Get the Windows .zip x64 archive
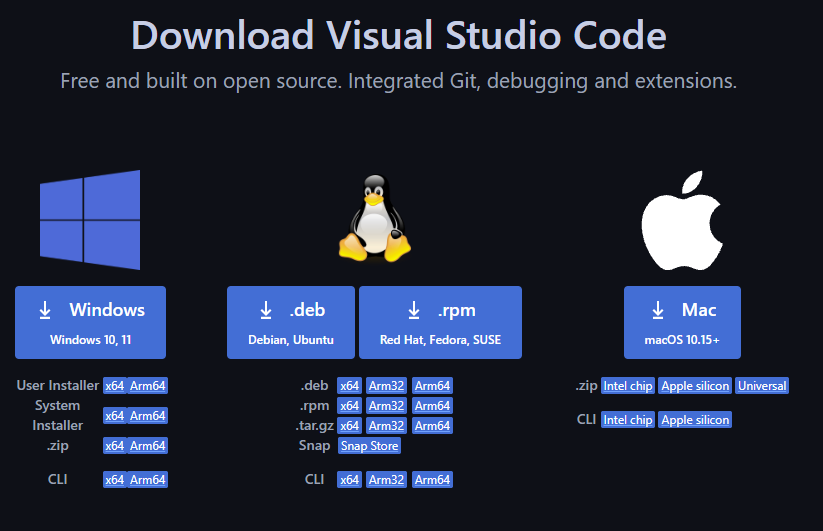Screen dimensions: 823x531 coord(114,445)
